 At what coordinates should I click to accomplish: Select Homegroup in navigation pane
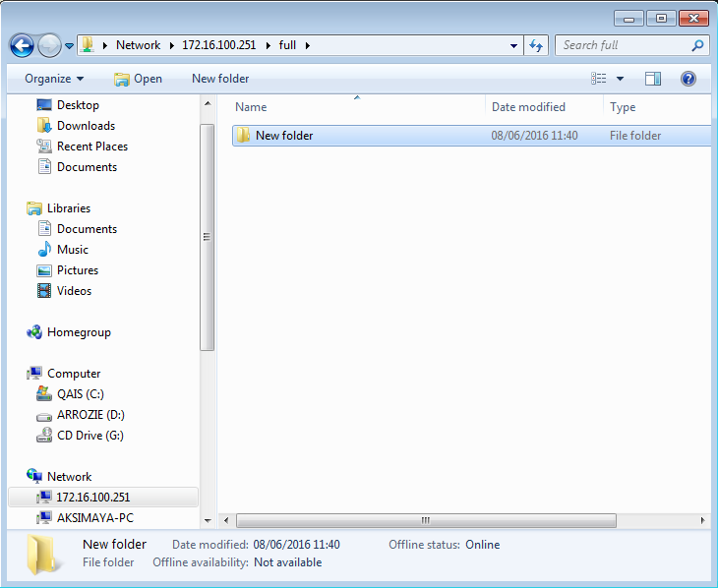79,332
